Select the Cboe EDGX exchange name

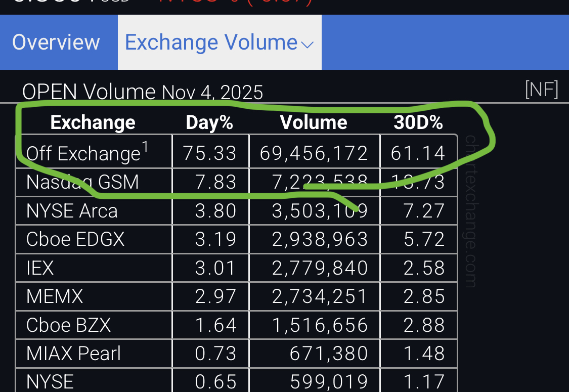coord(75,239)
